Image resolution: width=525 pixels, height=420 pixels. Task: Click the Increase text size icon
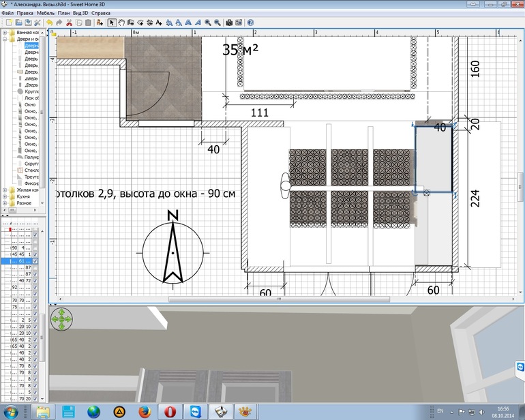pyautogui.click(x=169, y=22)
